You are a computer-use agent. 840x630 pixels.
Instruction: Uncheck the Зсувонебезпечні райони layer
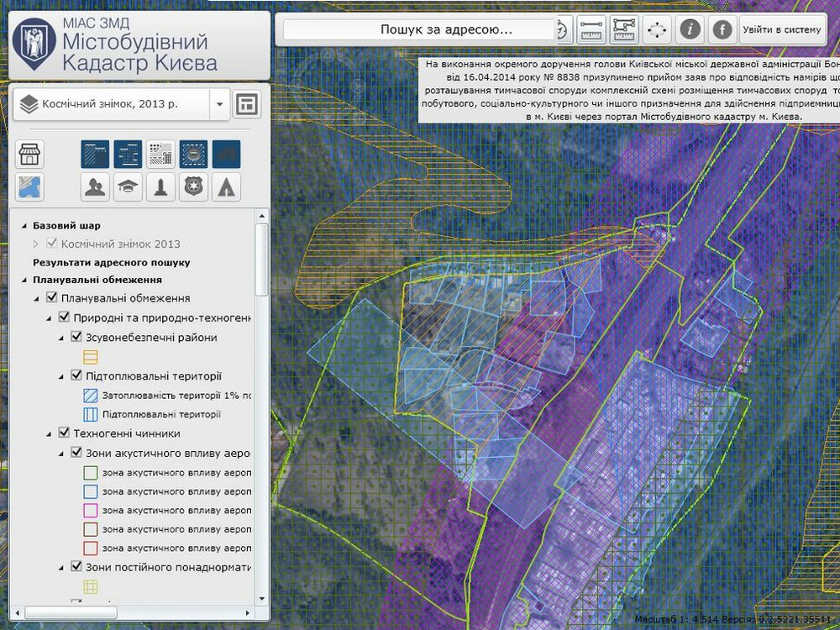click(76, 337)
